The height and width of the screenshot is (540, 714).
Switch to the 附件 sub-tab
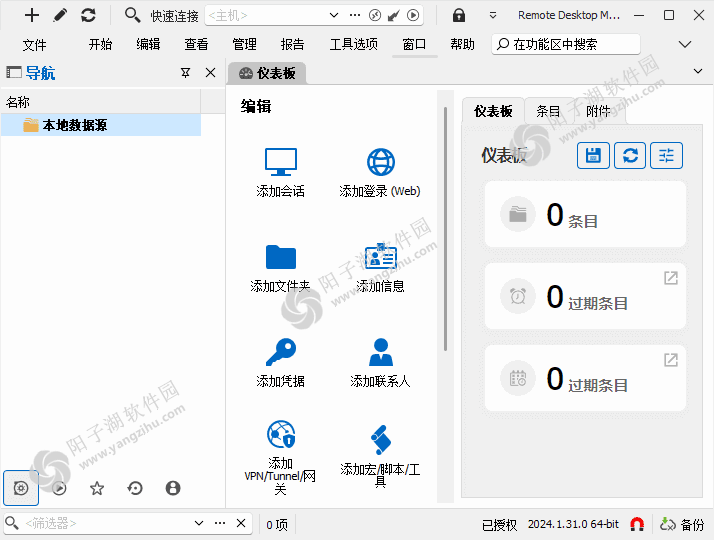[x=598, y=111]
